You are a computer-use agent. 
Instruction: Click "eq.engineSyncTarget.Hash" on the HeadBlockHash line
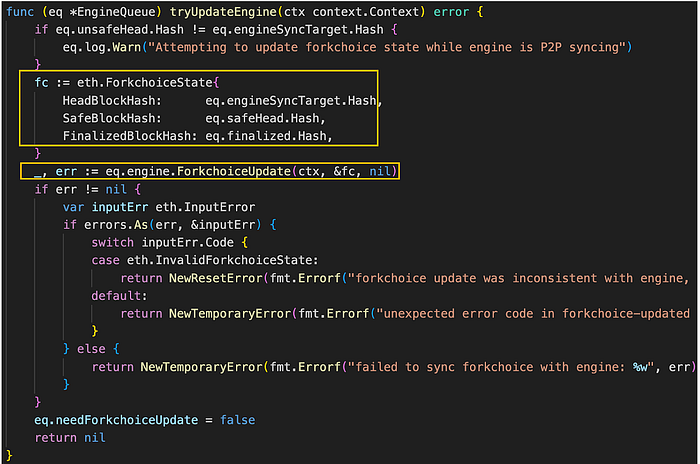(x=291, y=101)
